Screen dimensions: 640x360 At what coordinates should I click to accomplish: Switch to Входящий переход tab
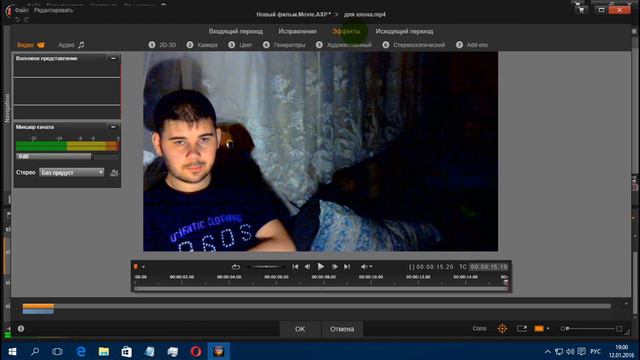click(x=236, y=31)
